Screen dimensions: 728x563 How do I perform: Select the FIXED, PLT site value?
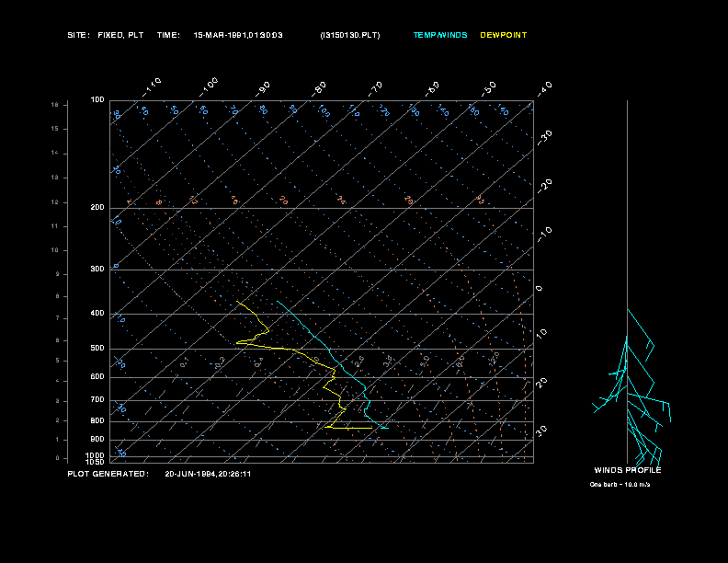tap(120, 35)
